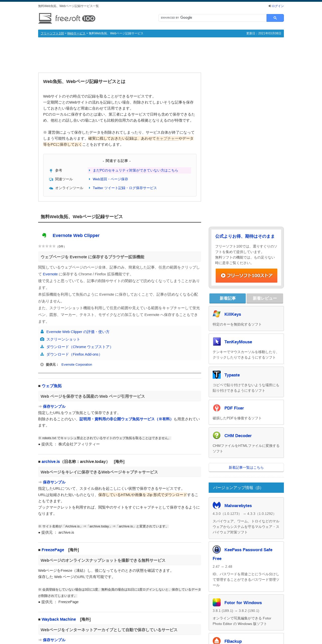
Task: Go to フリーソフト100 breadcrumb
Action: point(52,33)
